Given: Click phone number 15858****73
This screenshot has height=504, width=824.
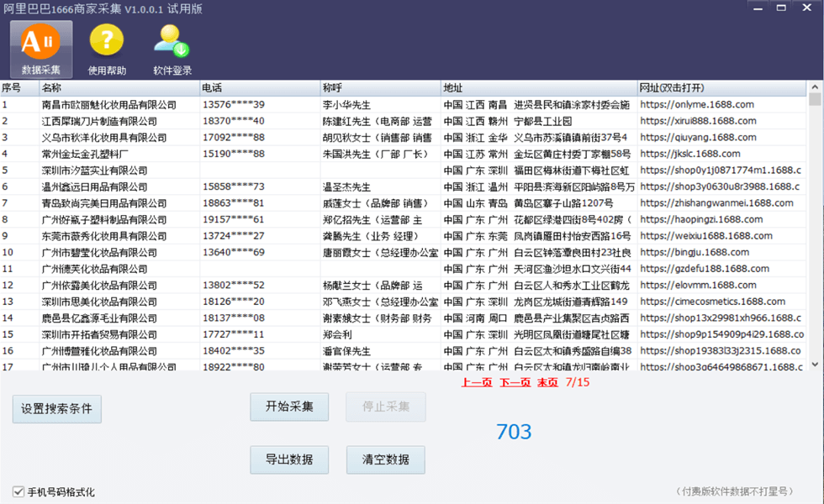Looking at the screenshot, I should point(234,186).
